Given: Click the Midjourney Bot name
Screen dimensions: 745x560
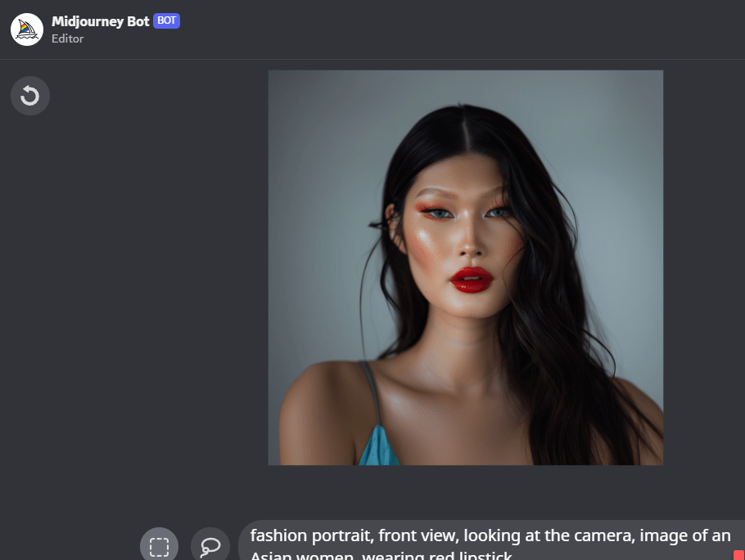Looking at the screenshot, I should (x=100, y=21).
